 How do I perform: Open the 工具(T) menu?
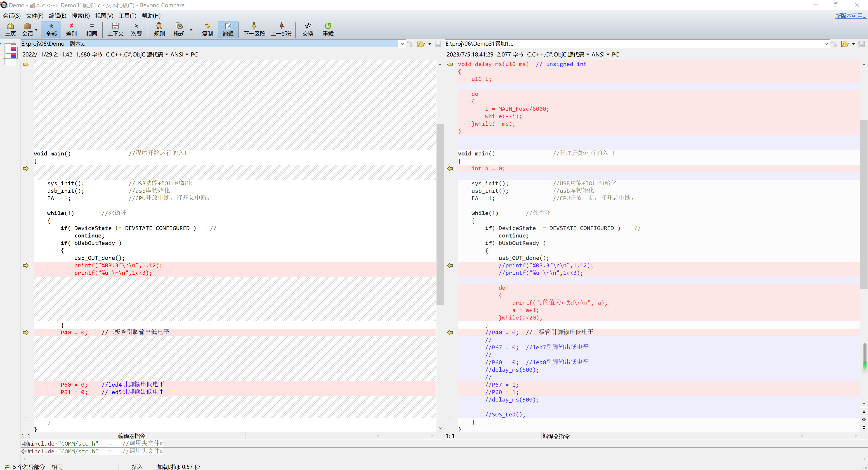127,16
